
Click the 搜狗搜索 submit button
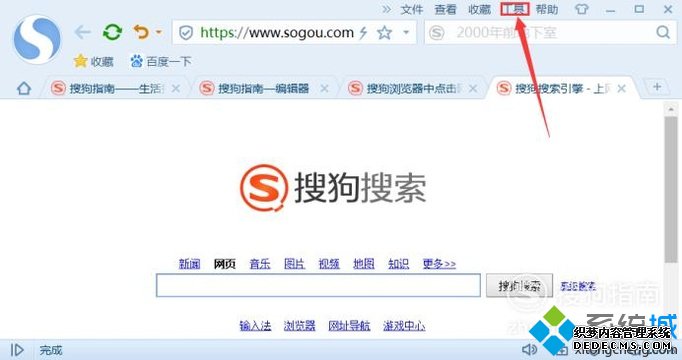(x=519, y=285)
